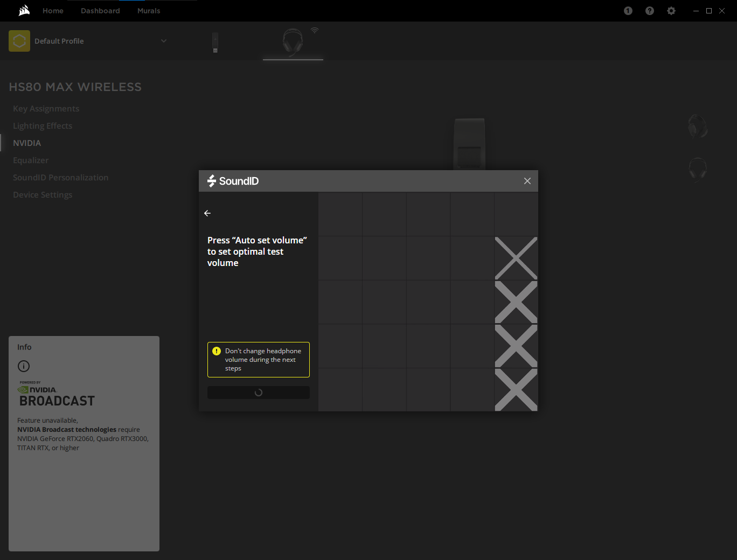
Task: Minimize the iCUE window
Action: (x=696, y=11)
